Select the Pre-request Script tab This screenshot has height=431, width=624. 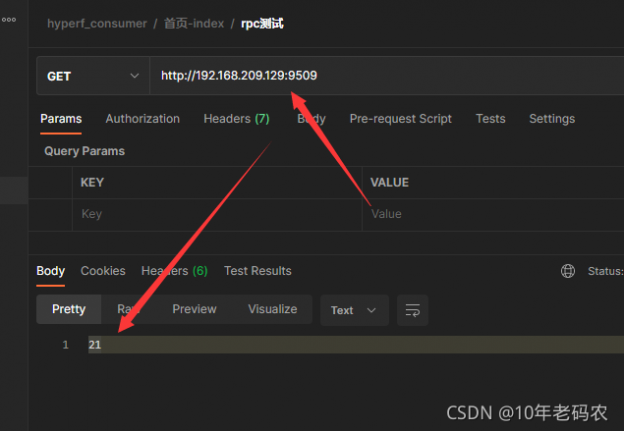click(400, 119)
